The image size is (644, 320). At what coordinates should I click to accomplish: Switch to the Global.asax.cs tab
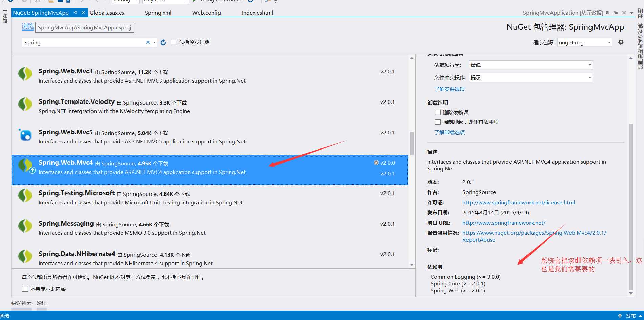pos(107,13)
